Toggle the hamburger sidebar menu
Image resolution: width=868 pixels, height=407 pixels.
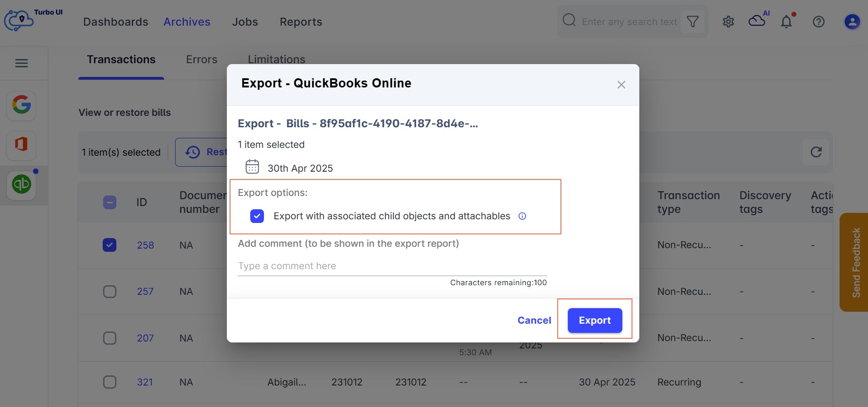coord(22,63)
